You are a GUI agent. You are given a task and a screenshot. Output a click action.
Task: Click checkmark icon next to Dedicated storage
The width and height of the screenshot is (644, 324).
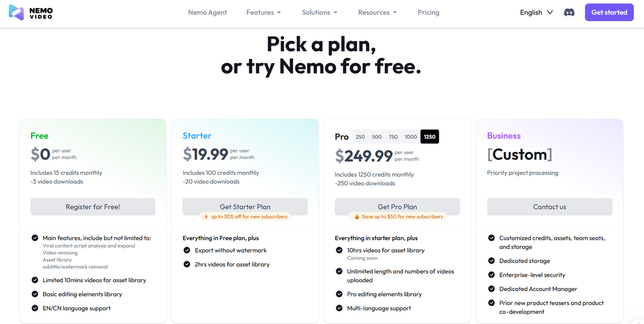491,261
